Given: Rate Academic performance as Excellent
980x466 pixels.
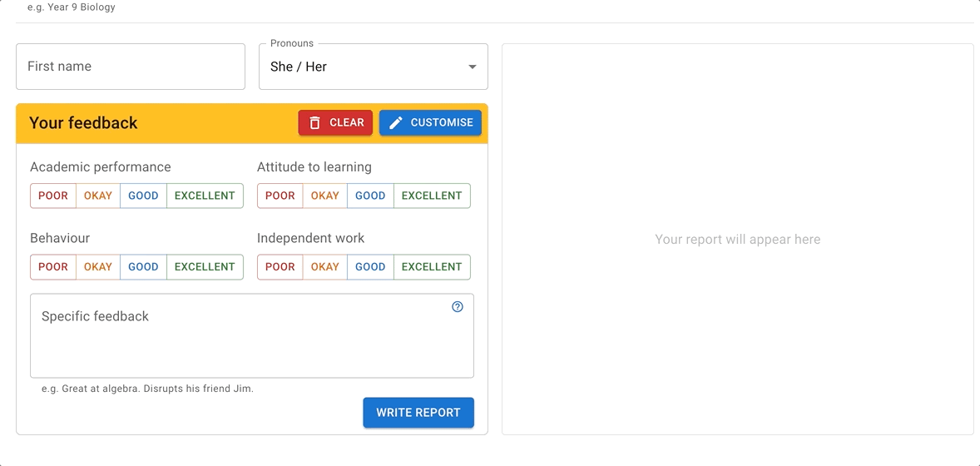Looking at the screenshot, I should [x=205, y=196].
